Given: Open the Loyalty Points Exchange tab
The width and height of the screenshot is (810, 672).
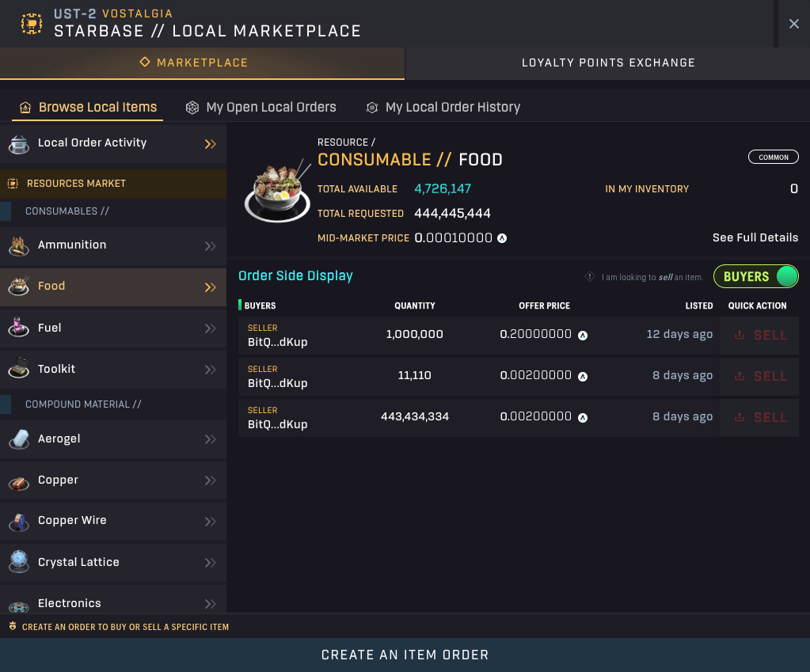Looking at the screenshot, I should click(x=608, y=63).
